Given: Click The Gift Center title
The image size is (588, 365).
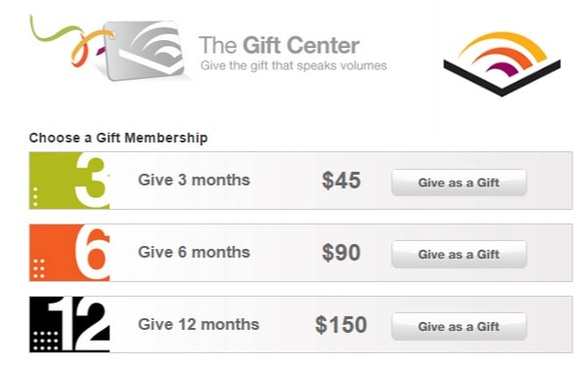Looking at the screenshot, I should (280, 46).
